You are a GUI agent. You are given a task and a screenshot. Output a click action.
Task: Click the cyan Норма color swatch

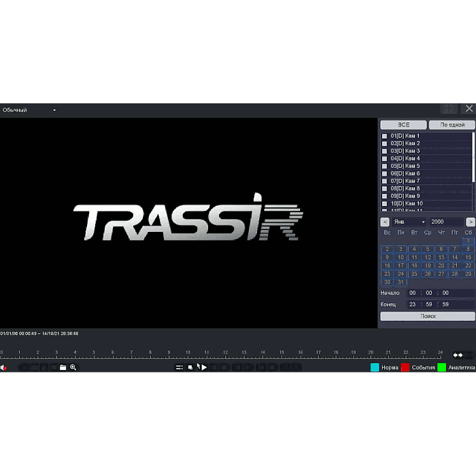point(375,367)
